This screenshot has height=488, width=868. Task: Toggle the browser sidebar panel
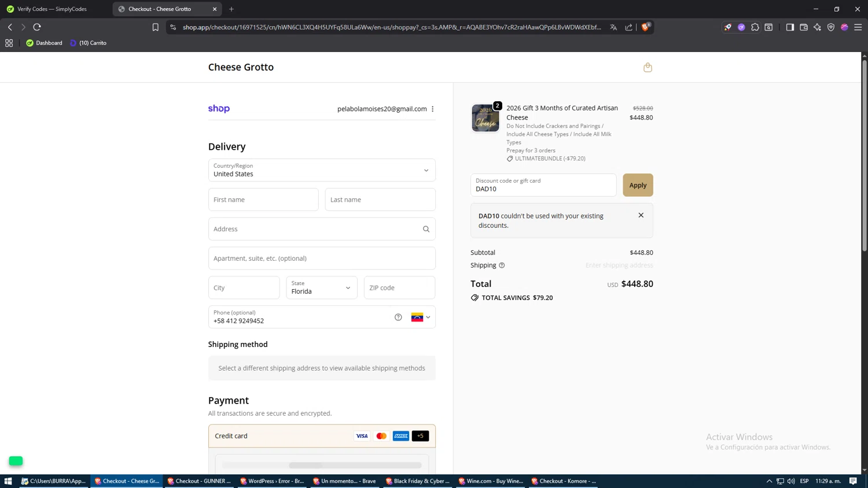pyautogui.click(x=790, y=27)
